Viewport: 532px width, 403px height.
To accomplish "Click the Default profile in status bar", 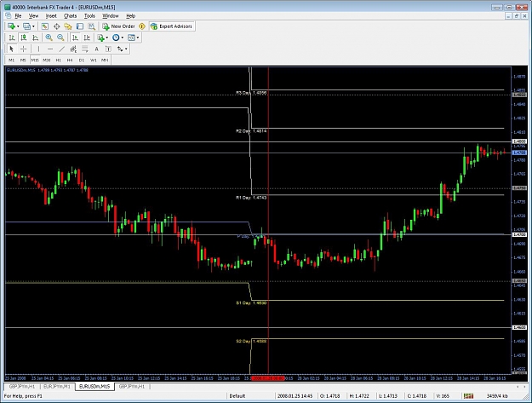I will [237, 396].
